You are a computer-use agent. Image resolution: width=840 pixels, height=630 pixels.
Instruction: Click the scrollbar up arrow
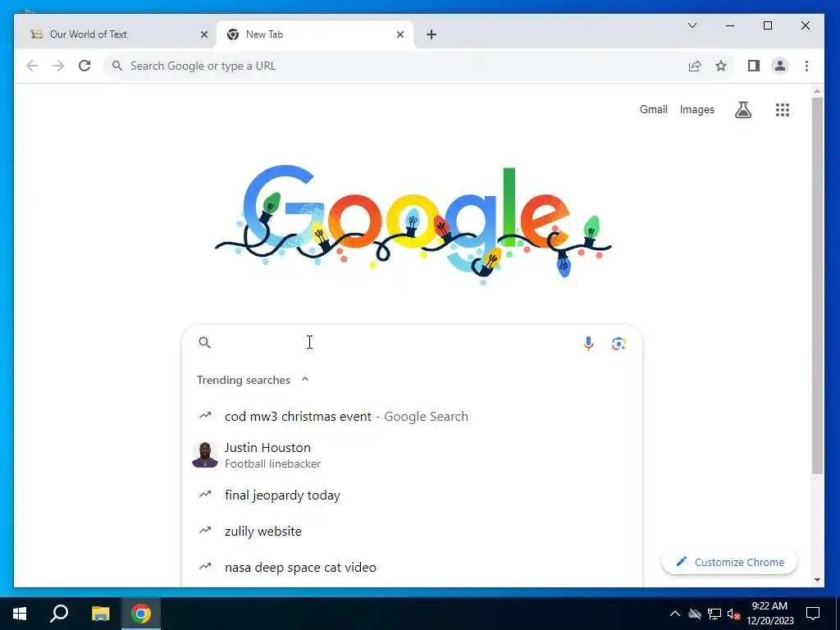pyautogui.click(x=817, y=91)
